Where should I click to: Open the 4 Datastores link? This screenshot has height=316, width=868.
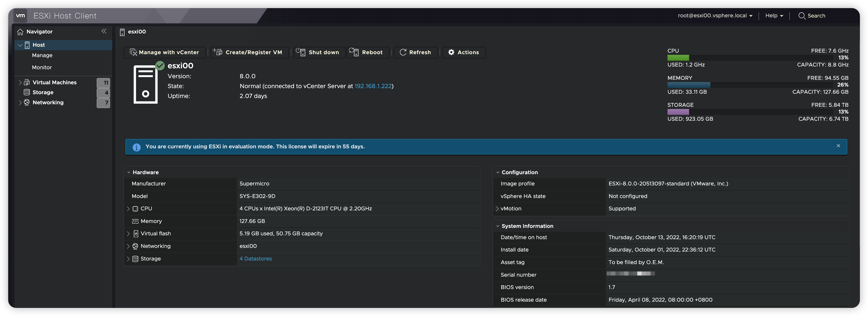[255, 259]
